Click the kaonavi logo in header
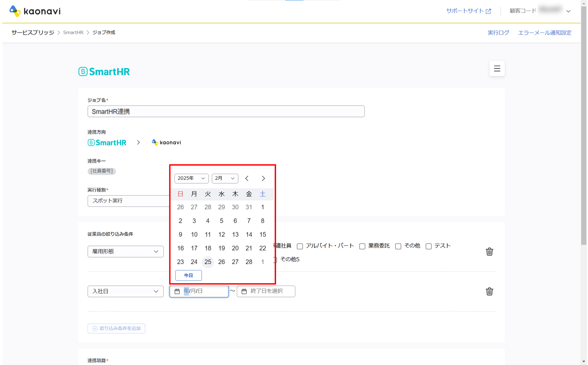 click(35, 11)
